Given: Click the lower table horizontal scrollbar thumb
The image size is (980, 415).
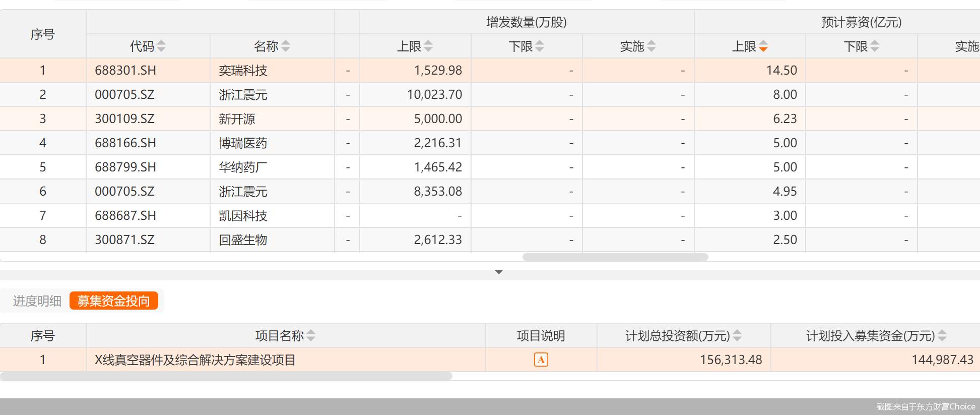Looking at the screenshot, I should 226,376.
